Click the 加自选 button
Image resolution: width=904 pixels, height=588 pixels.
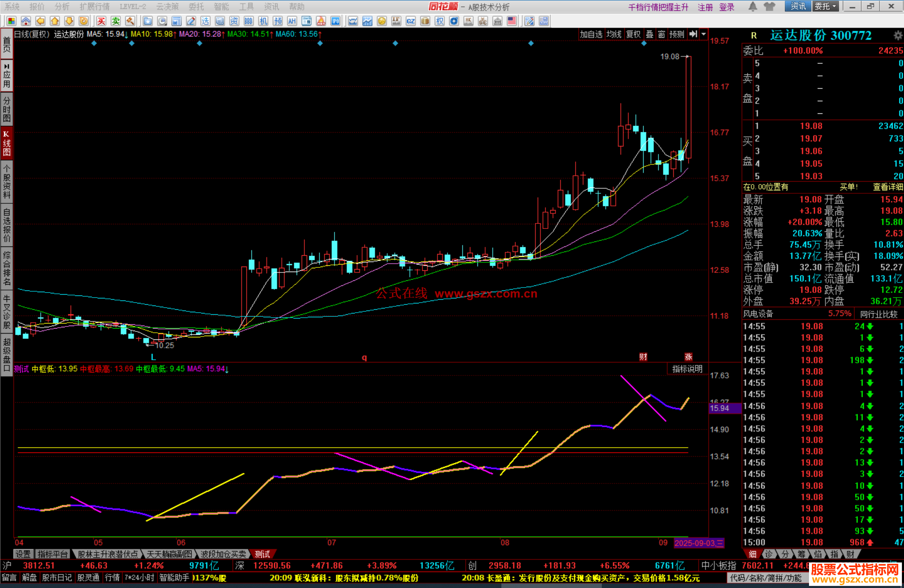pyautogui.click(x=591, y=34)
